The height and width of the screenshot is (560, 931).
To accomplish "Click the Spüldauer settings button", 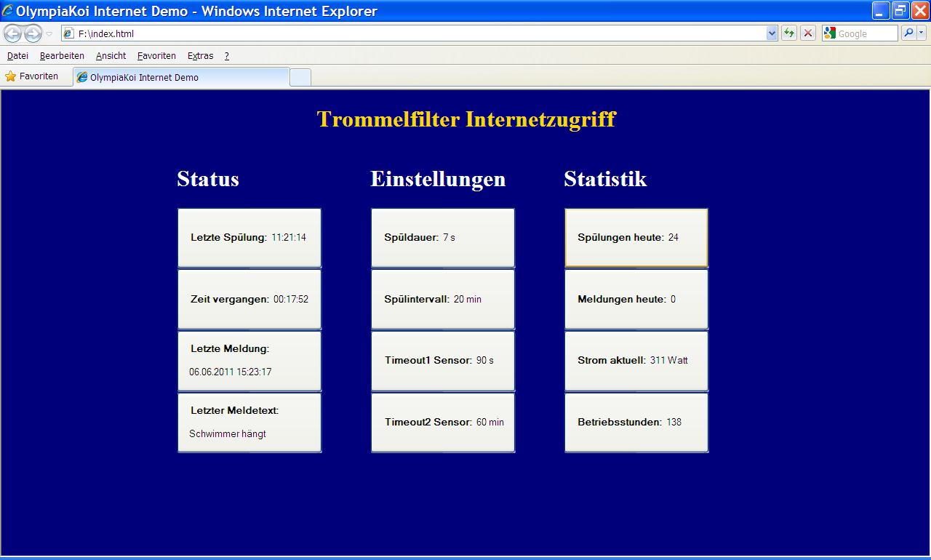I will (x=443, y=238).
